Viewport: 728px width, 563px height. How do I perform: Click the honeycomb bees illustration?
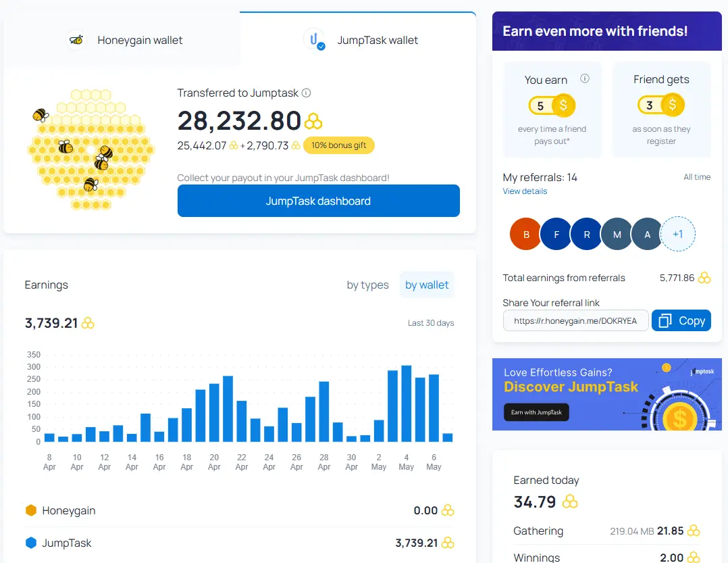tap(90, 149)
